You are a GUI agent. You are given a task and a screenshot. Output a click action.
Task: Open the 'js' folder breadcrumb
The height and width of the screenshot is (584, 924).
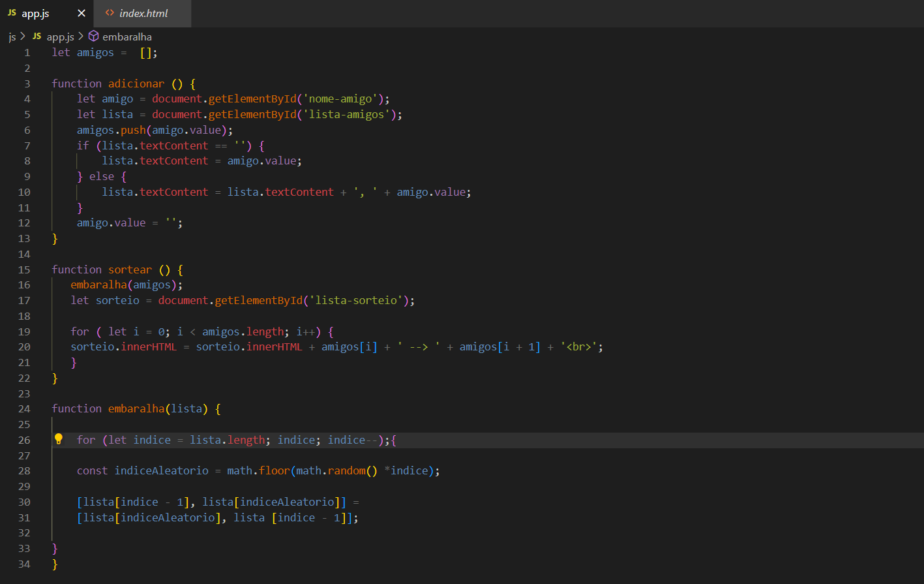pos(12,37)
